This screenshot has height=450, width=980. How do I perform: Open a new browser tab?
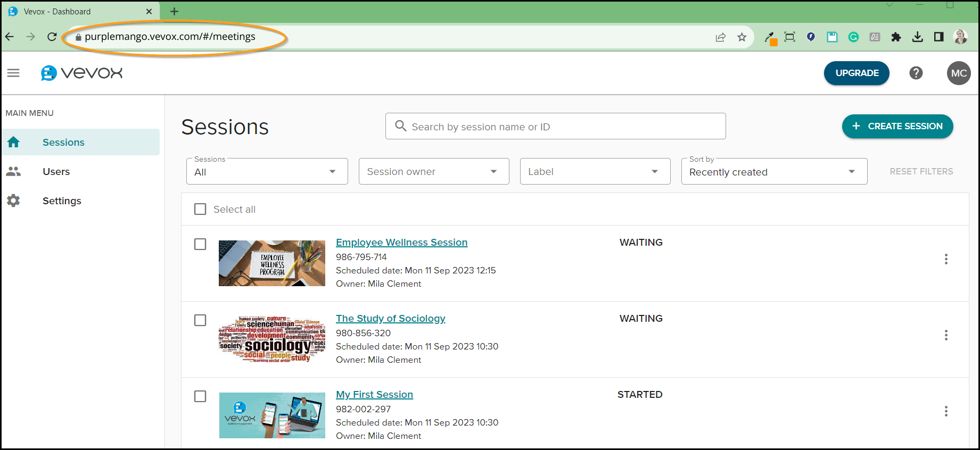pyautogui.click(x=174, y=11)
